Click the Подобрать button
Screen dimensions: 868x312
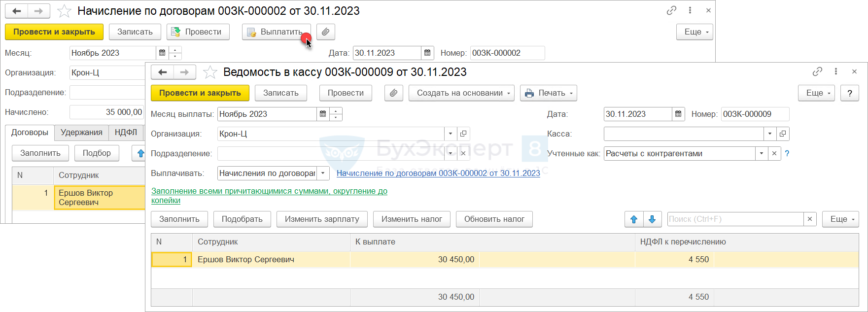tap(242, 219)
